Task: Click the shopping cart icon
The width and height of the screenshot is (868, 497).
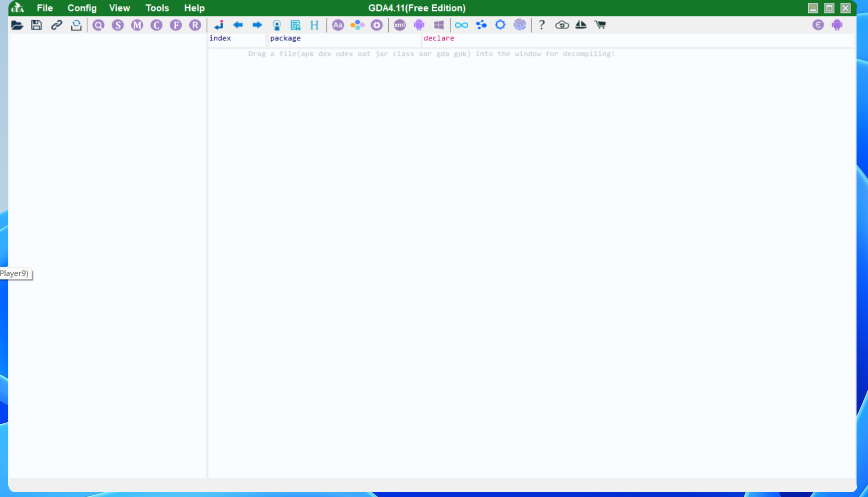Action: click(x=600, y=25)
